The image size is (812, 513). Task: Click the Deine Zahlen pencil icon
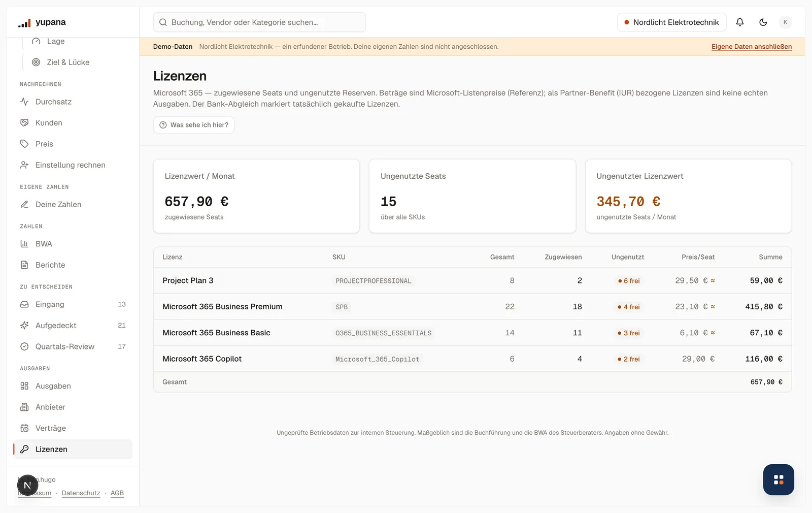24,204
